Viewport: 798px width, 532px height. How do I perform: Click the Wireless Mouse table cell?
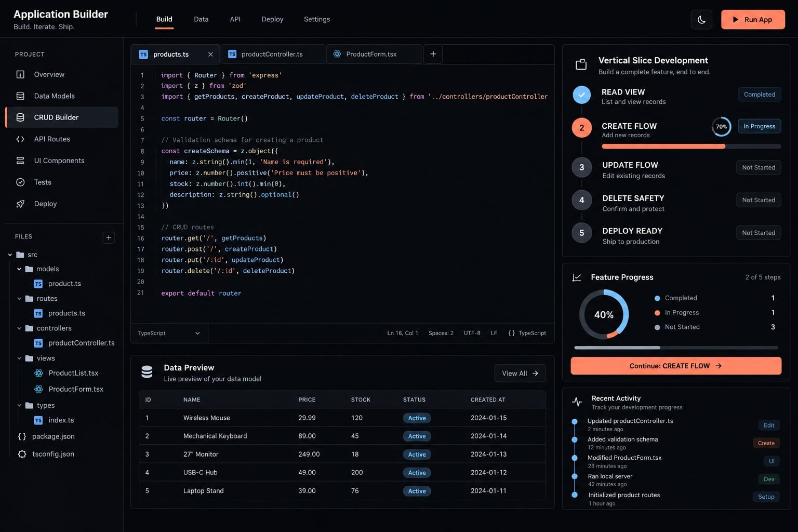207,418
